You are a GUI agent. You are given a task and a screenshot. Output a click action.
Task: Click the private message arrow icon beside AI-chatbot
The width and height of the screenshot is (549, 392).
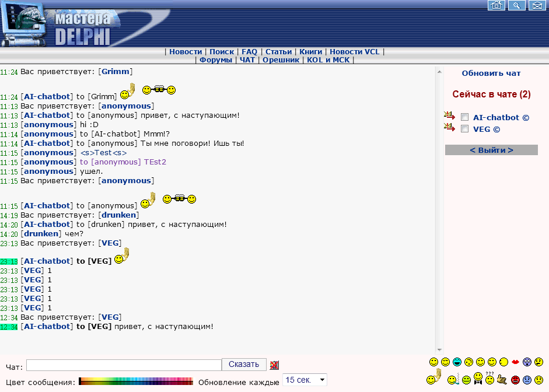[x=449, y=117]
